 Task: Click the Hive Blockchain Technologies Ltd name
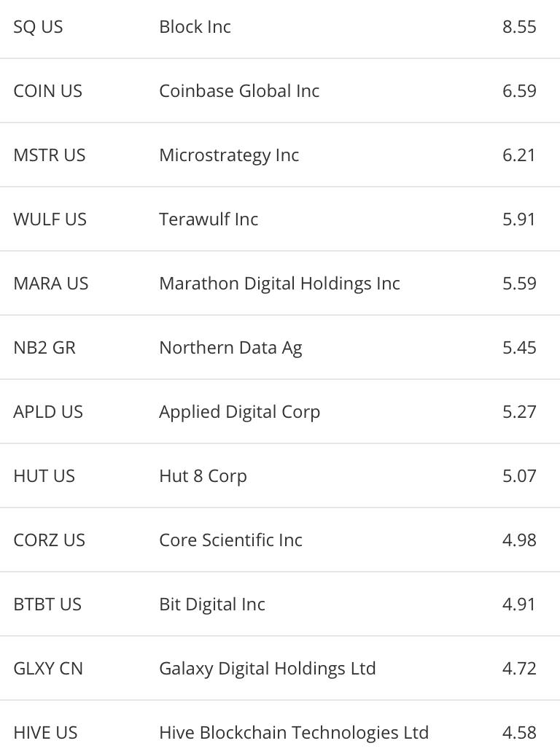(x=294, y=733)
